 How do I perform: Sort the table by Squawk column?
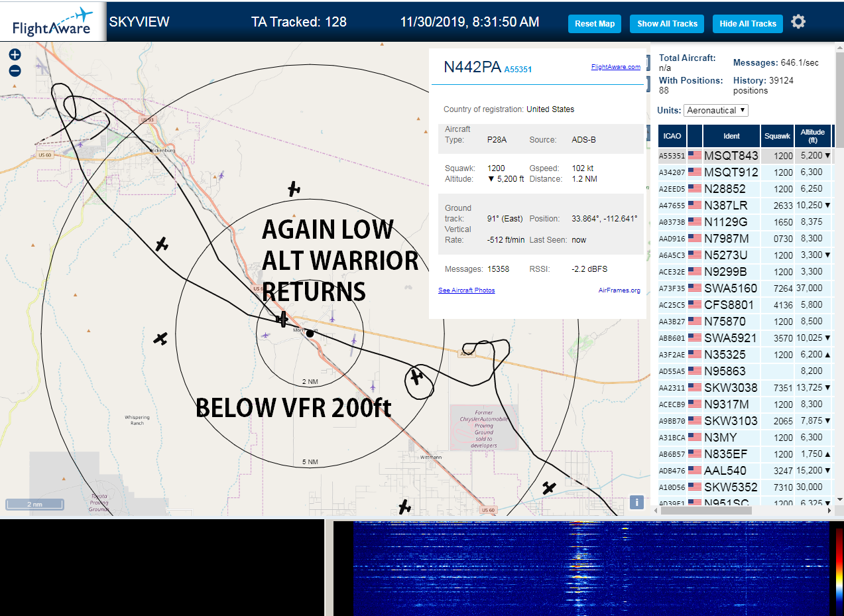[x=777, y=136]
